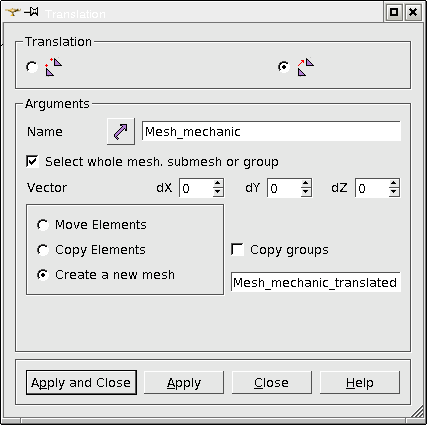Click the purple arrow selection button beside Name
The width and height of the screenshot is (427, 425).
[121, 131]
